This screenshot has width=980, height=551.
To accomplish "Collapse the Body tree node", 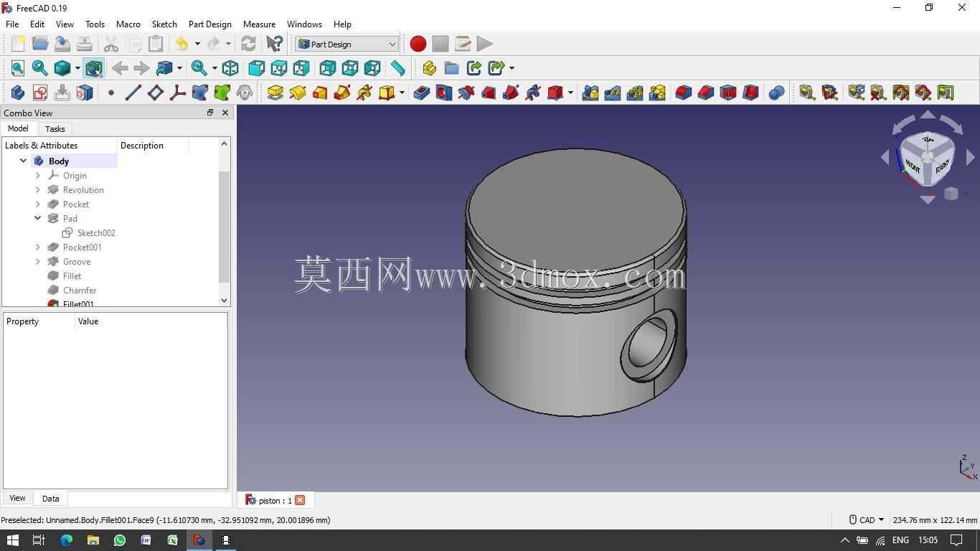I will [24, 161].
